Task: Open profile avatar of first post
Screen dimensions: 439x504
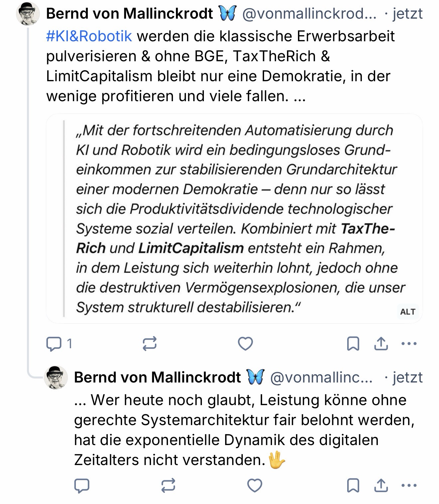Action: click(x=28, y=15)
